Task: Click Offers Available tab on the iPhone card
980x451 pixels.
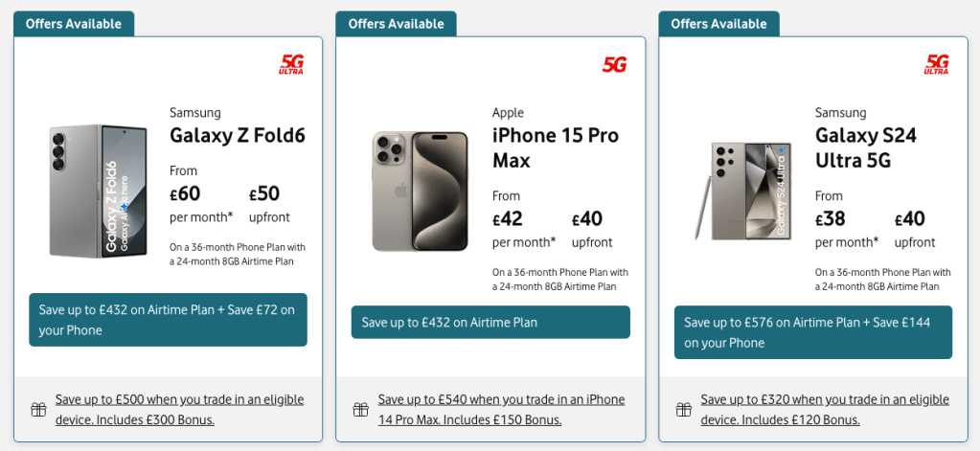Action: point(396,24)
